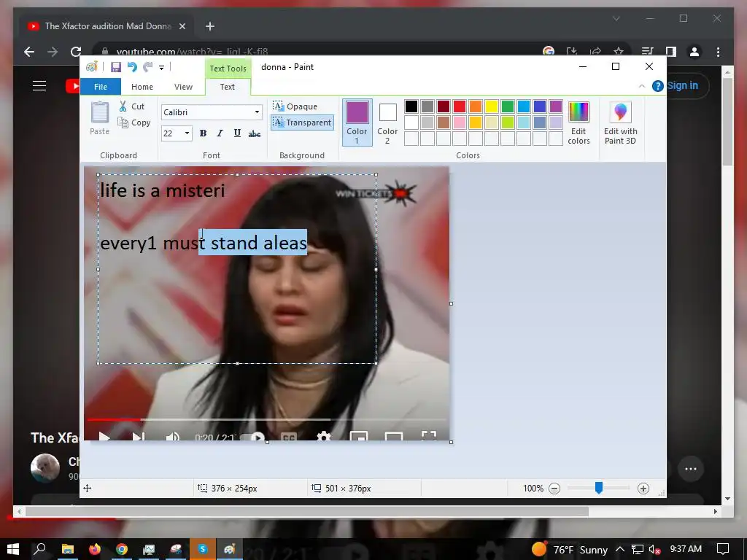This screenshot has height=560, width=747.
Task: Set text background to Opaque
Action: [295, 106]
